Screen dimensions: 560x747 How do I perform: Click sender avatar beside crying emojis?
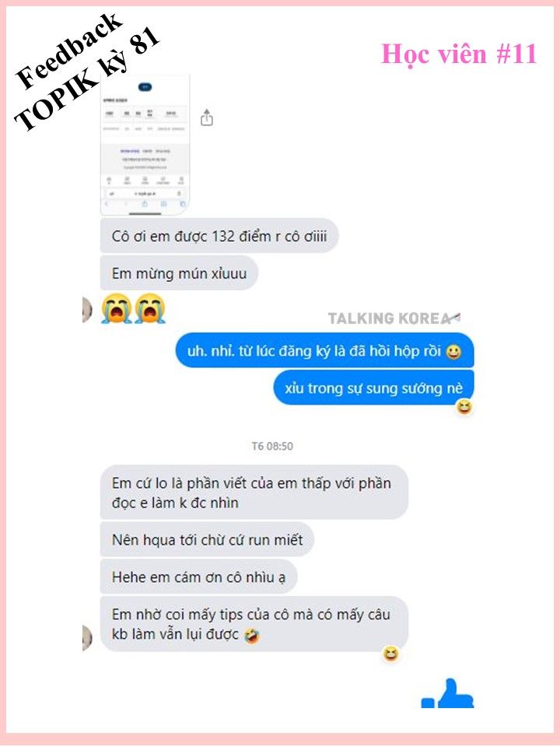(x=86, y=310)
